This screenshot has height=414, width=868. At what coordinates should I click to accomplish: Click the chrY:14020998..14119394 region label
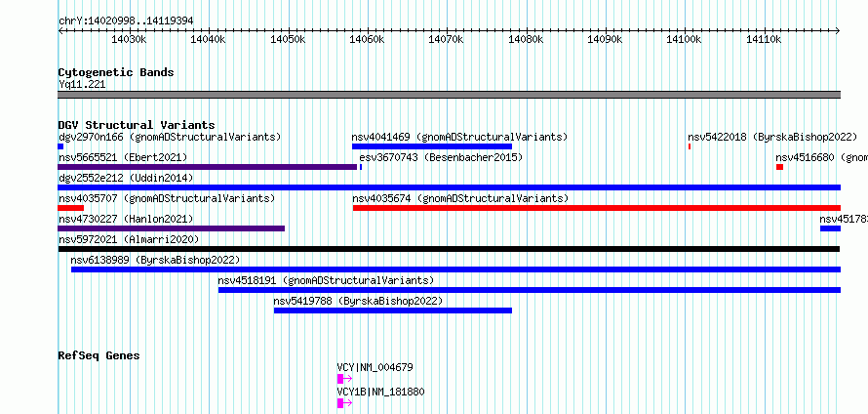click(x=126, y=21)
